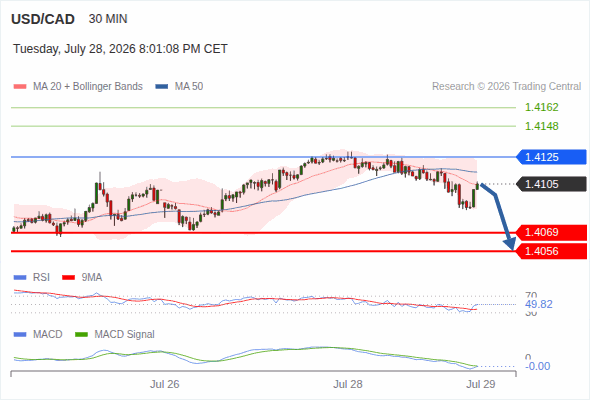Click the MACD legend blue swatch
Screen dimensions: 590x400
[x=20, y=335]
